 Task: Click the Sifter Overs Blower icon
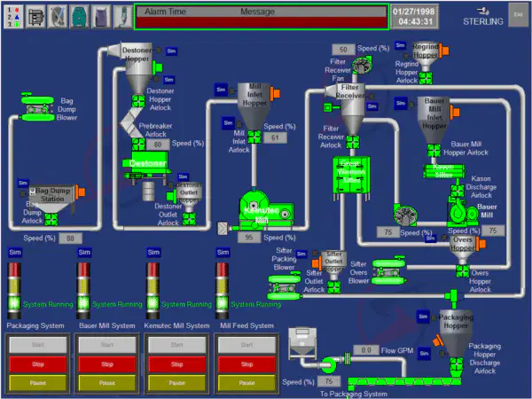[389, 271]
